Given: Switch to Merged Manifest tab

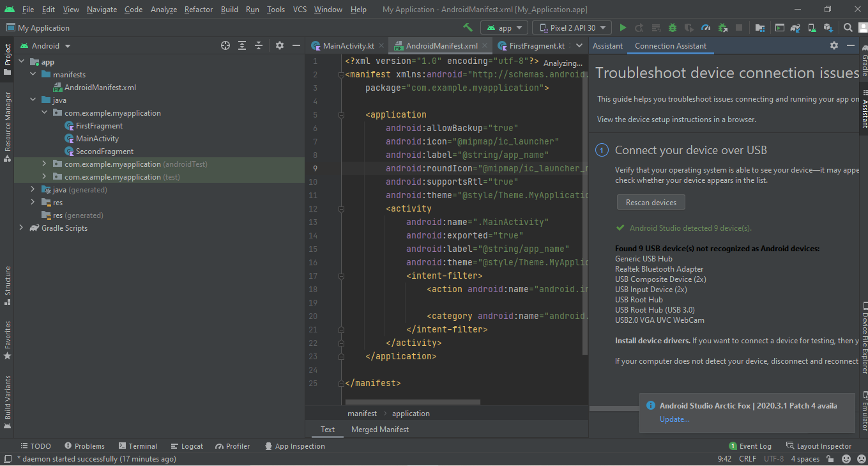Looking at the screenshot, I should 379,430.
